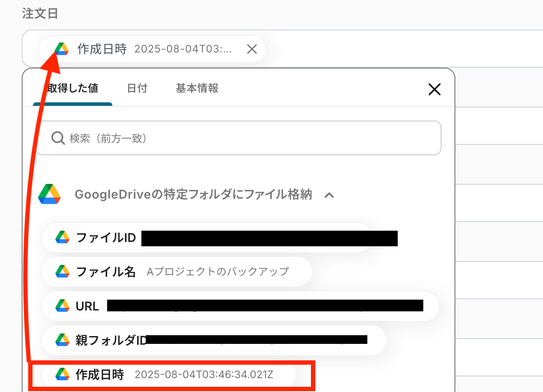Collapse the GoogleDriveの特定フォルダにファイル格納 group
Screen dimensions: 543x392
[x=330, y=195]
